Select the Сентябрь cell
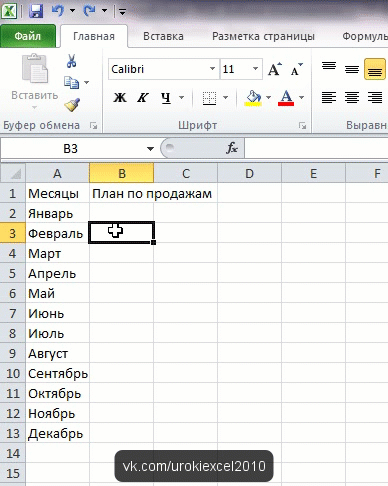Image resolution: width=388 pixels, height=486 pixels. pos(57,373)
